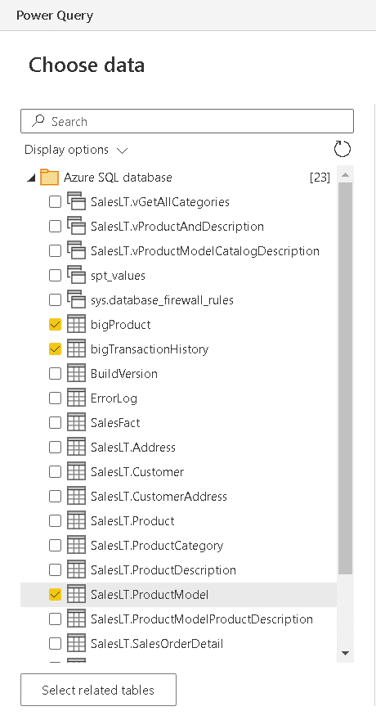Open the Display options dropdown
Viewport: 376px width, 720px height.
[x=76, y=150]
